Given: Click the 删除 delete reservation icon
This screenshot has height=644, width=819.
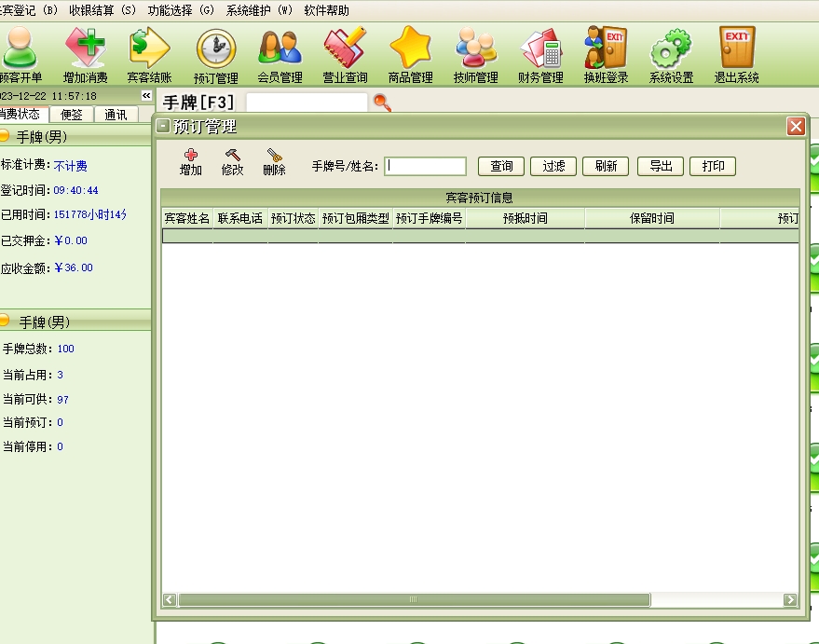Looking at the screenshot, I should coord(274,162).
